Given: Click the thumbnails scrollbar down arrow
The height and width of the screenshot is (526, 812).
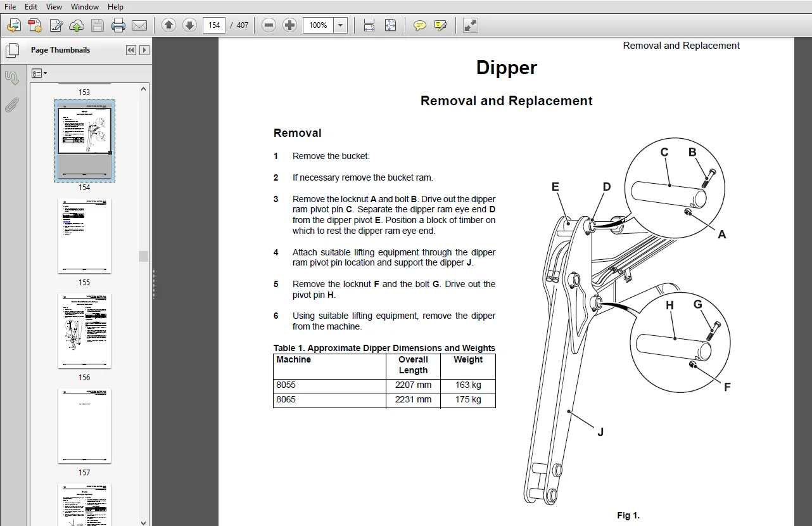Looking at the screenshot, I should [144, 522].
